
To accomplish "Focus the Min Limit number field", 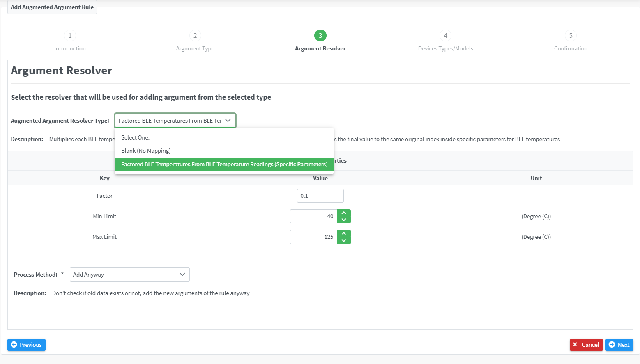I will click(313, 216).
